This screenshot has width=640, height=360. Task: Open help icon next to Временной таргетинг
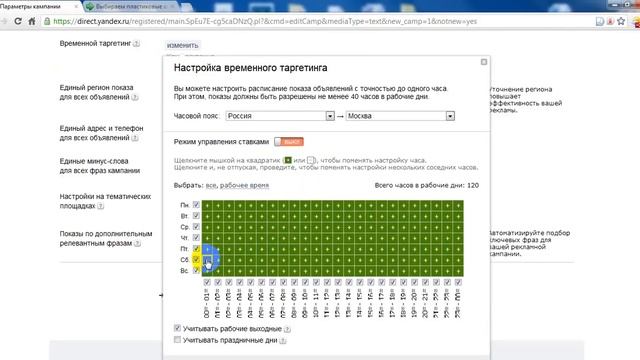coord(136,44)
